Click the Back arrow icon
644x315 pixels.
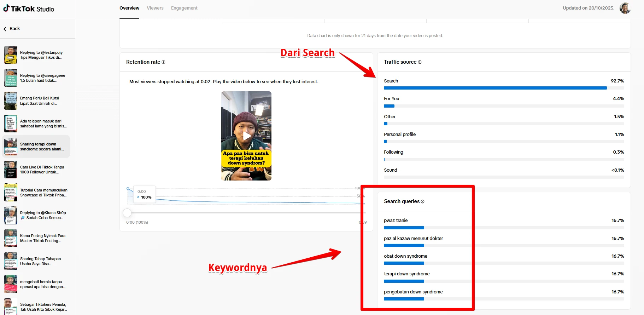coord(5,29)
